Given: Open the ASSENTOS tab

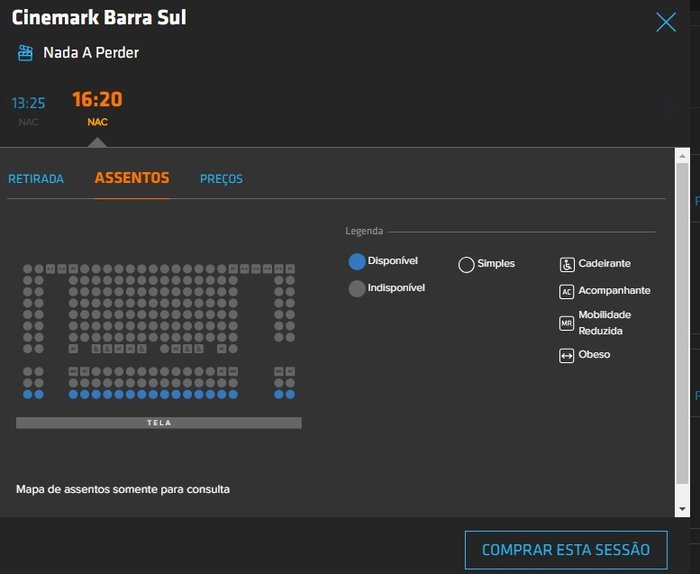Looking at the screenshot, I should click(132, 178).
